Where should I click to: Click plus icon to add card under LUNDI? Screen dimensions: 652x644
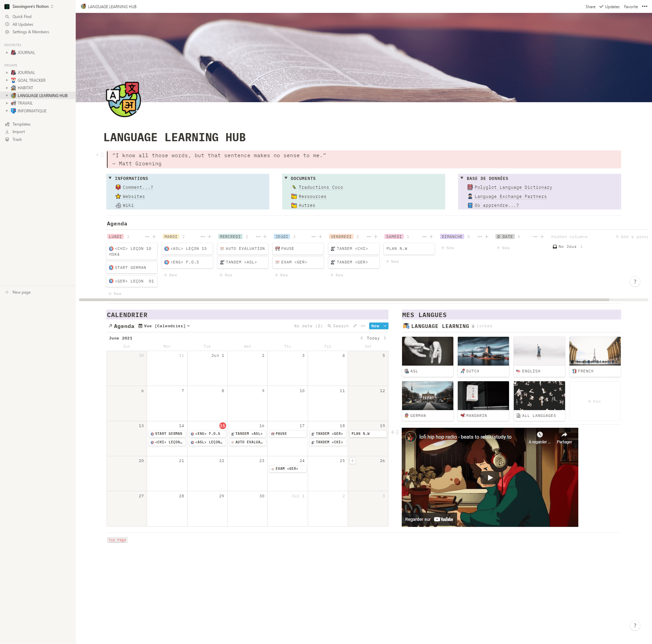(x=154, y=237)
